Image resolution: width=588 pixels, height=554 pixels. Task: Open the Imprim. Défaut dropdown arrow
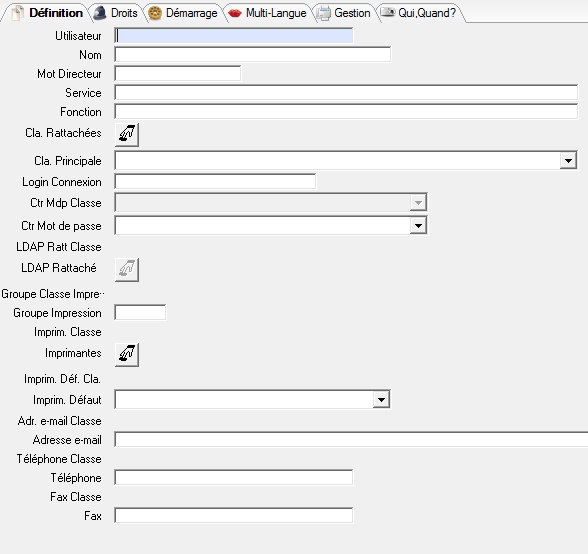click(x=381, y=399)
